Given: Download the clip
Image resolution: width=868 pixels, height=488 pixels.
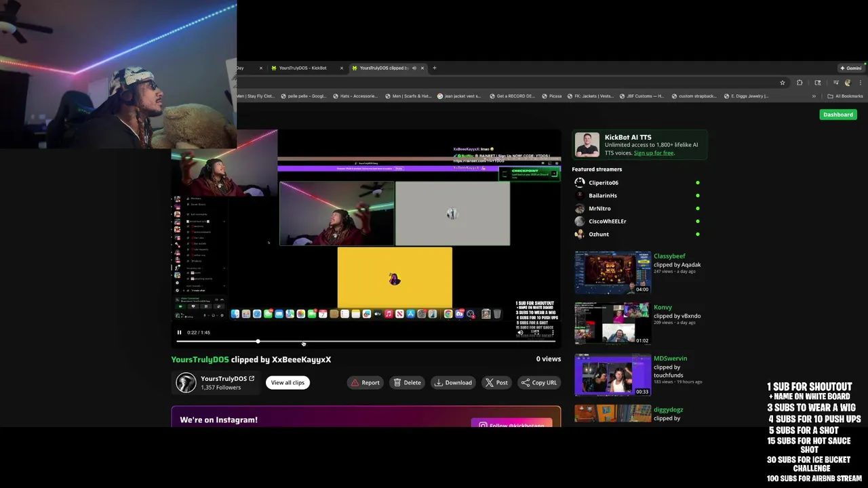Looking at the screenshot, I should tap(454, 382).
